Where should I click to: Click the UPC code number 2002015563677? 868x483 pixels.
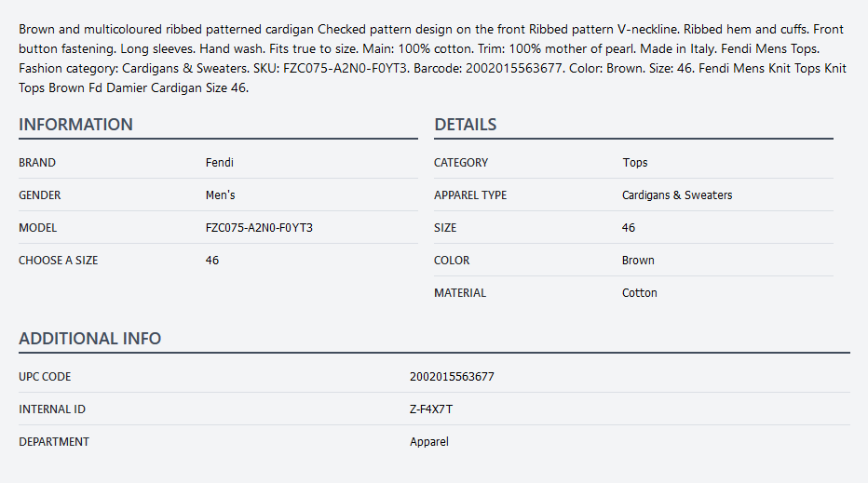coord(452,377)
